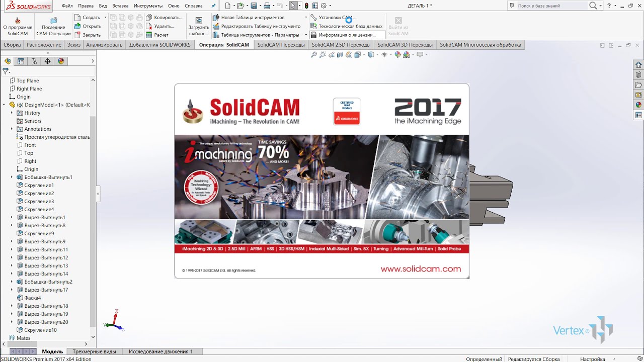Open the Вставка menu
The image size is (644, 362).
pos(120,6)
